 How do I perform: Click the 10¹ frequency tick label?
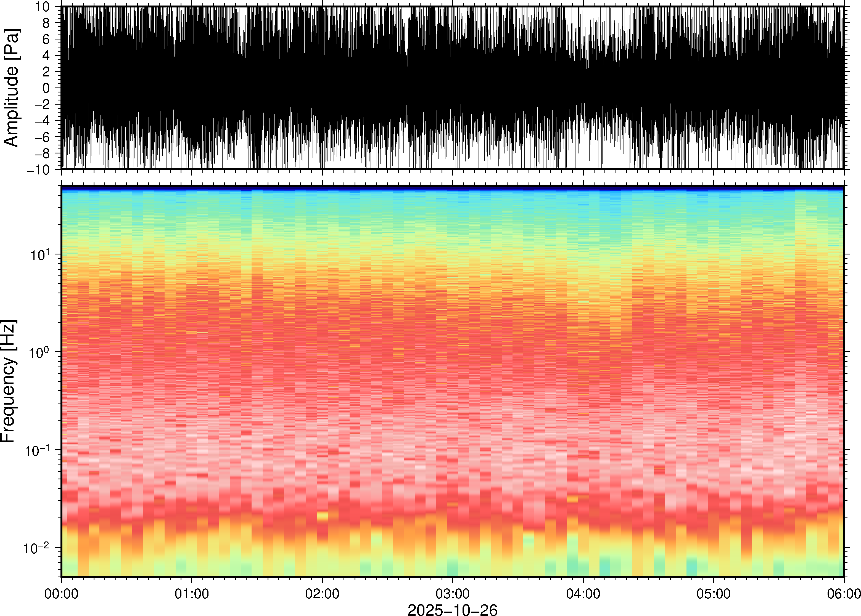[x=40, y=255]
